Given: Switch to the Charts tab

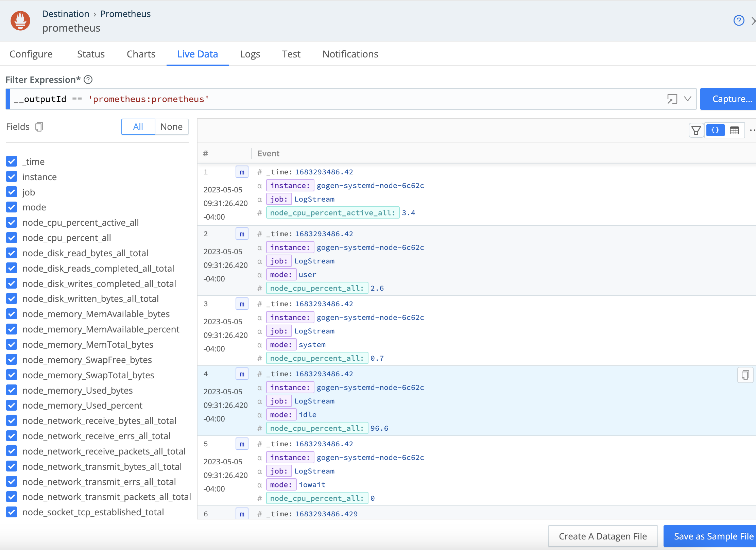Looking at the screenshot, I should (141, 54).
